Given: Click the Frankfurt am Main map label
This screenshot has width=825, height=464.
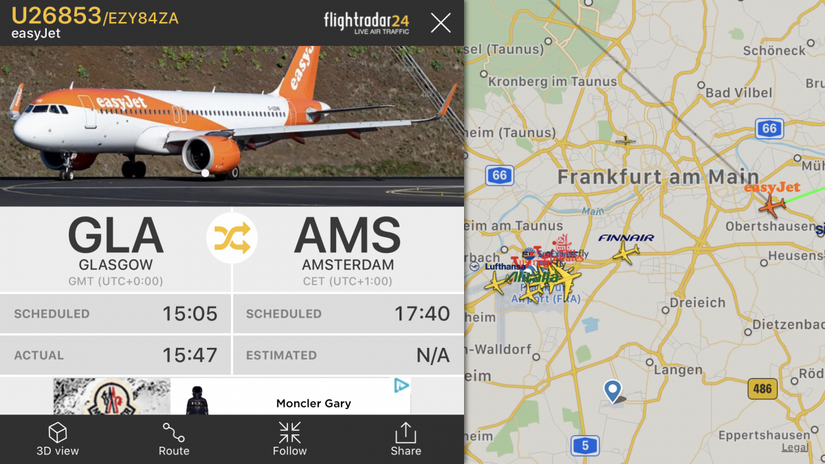Looking at the screenshot, I should point(658,177).
